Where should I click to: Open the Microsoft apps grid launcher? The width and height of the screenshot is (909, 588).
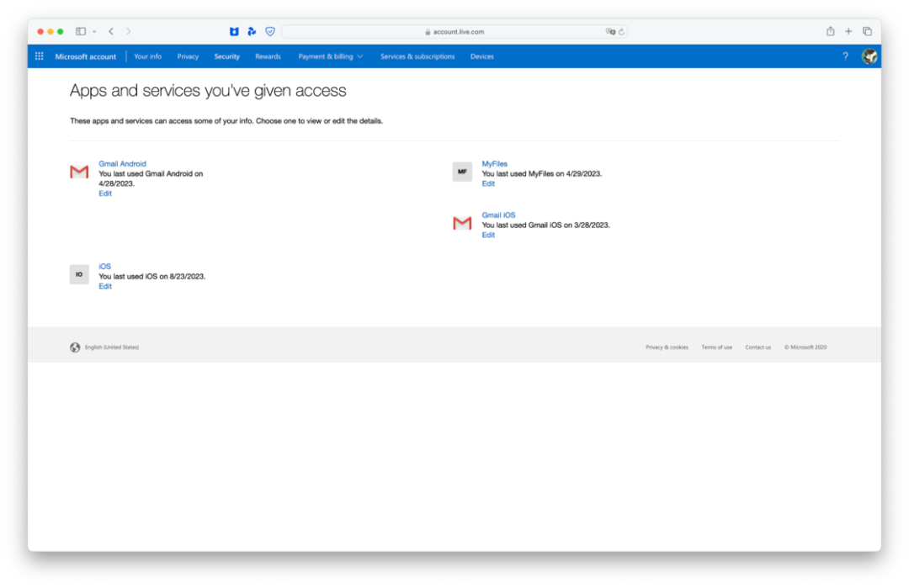coord(40,56)
